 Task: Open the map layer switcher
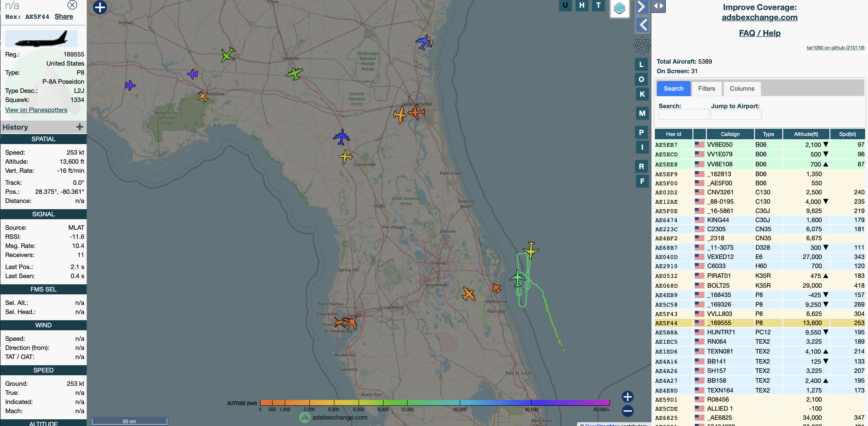[620, 8]
